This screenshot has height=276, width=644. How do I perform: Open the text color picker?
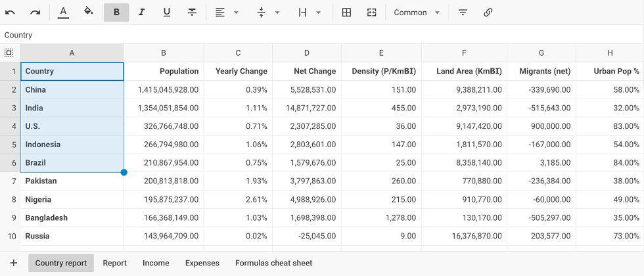[63, 12]
